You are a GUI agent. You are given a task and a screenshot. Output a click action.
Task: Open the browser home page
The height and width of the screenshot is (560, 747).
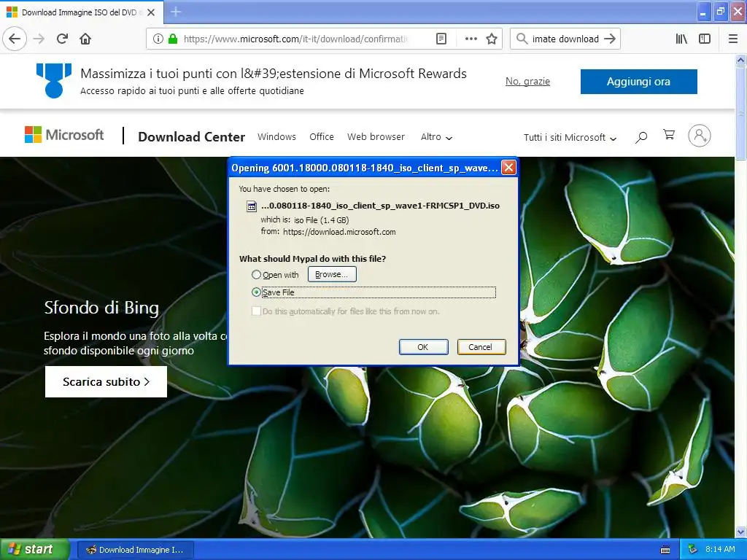(85, 39)
